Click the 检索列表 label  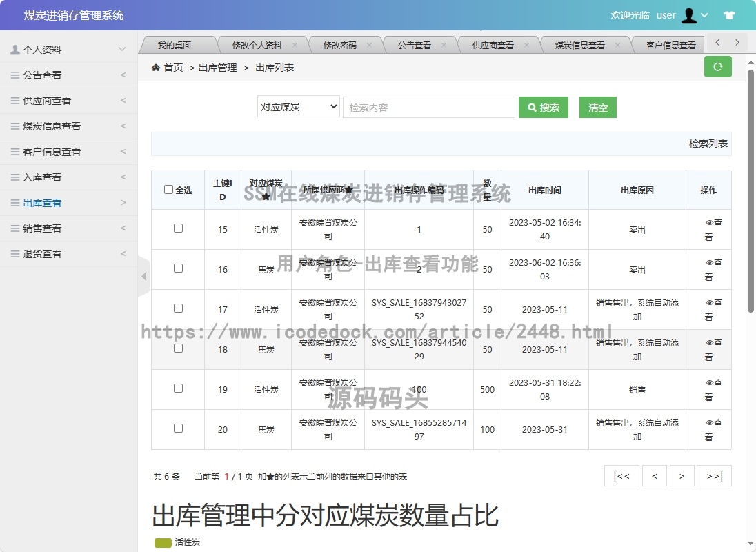click(708, 144)
